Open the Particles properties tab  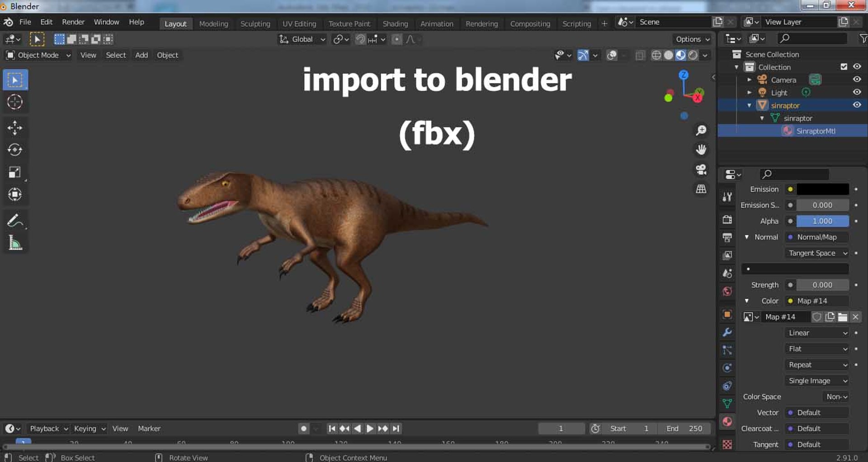(x=727, y=350)
